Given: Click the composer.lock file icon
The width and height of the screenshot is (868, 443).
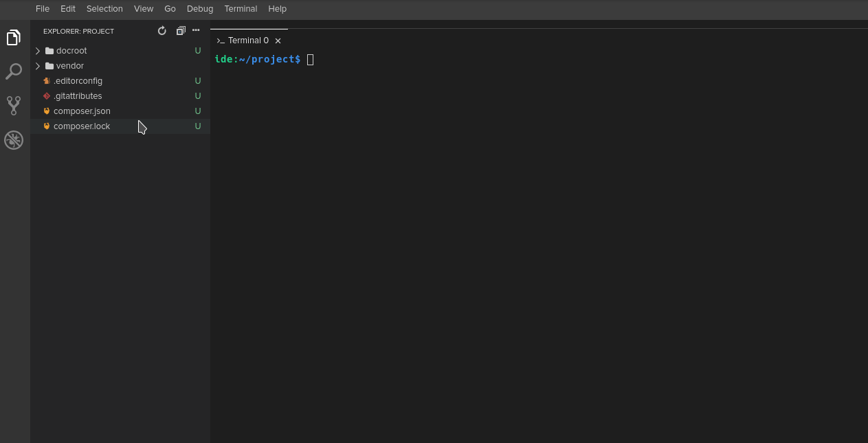Looking at the screenshot, I should point(47,126).
